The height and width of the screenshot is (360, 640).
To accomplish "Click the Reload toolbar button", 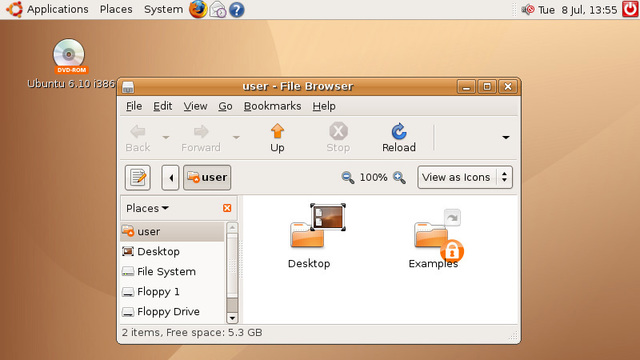I will click(399, 138).
